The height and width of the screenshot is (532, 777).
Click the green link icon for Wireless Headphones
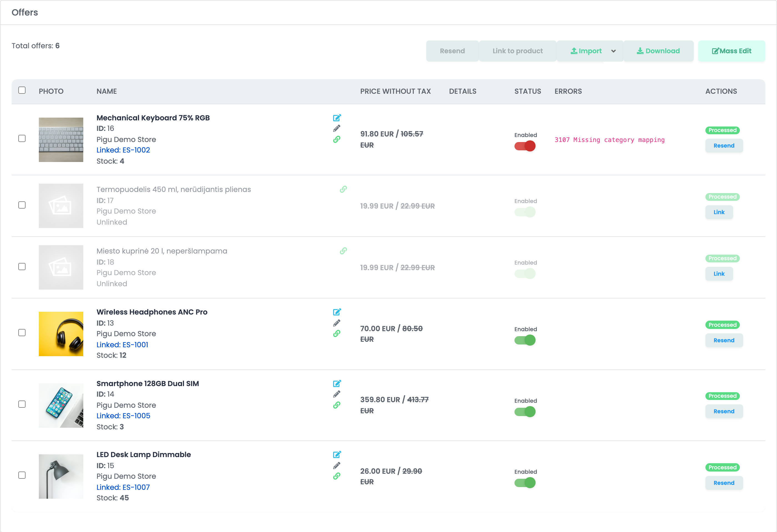pyautogui.click(x=337, y=333)
